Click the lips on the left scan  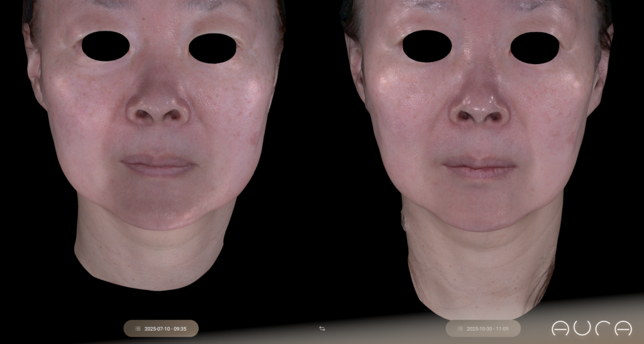(x=157, y=165)
